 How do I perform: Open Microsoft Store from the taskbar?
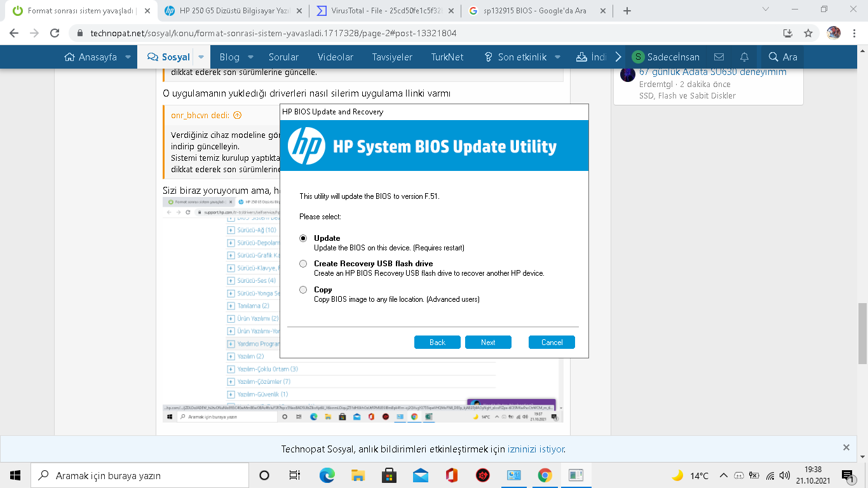(389, 475)
